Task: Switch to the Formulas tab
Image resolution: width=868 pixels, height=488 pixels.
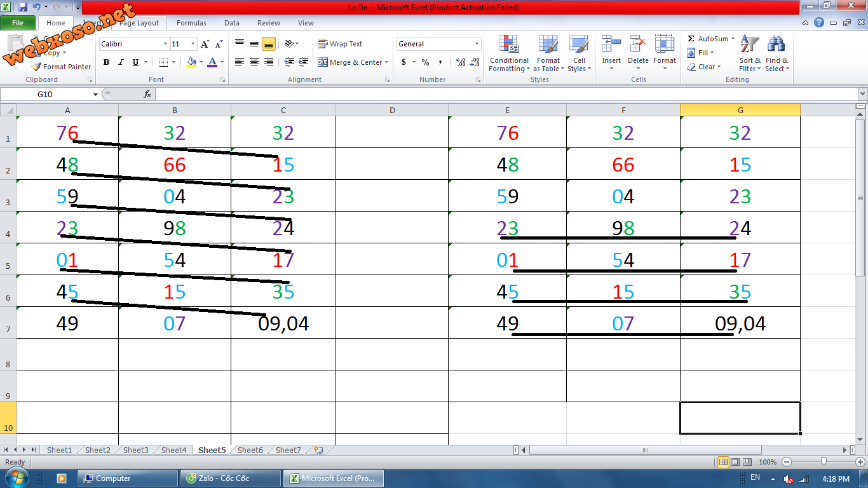Action: point(191,23)
